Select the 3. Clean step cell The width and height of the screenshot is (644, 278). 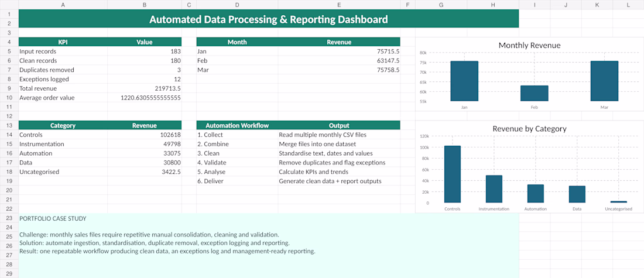237,153
